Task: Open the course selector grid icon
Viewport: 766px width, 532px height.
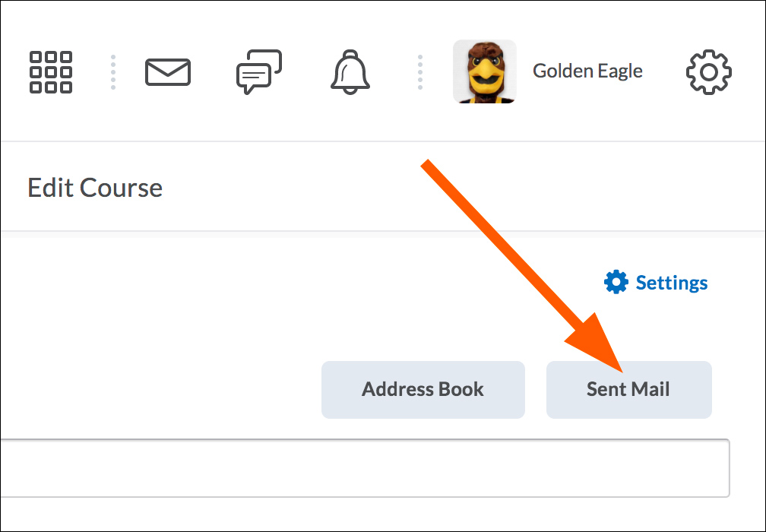Action: tap(51, 72)
